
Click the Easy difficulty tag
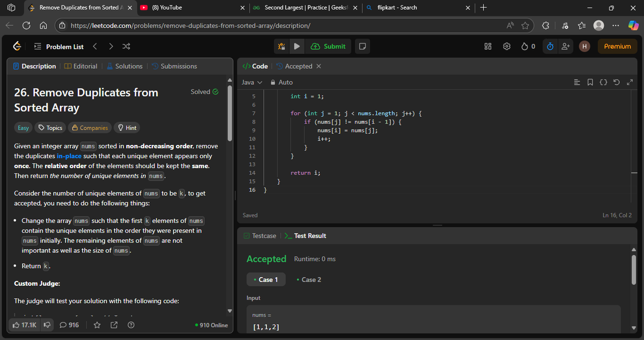[x=23, y=128]
